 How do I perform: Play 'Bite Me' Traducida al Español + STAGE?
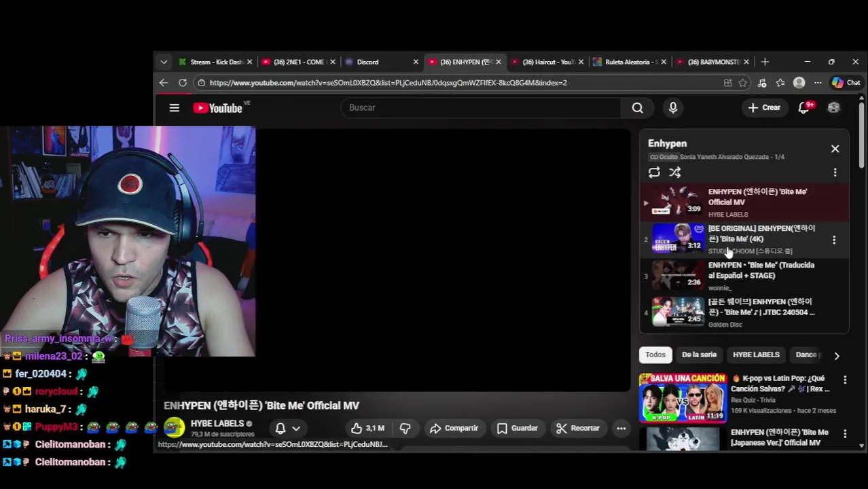coord(744,276)
